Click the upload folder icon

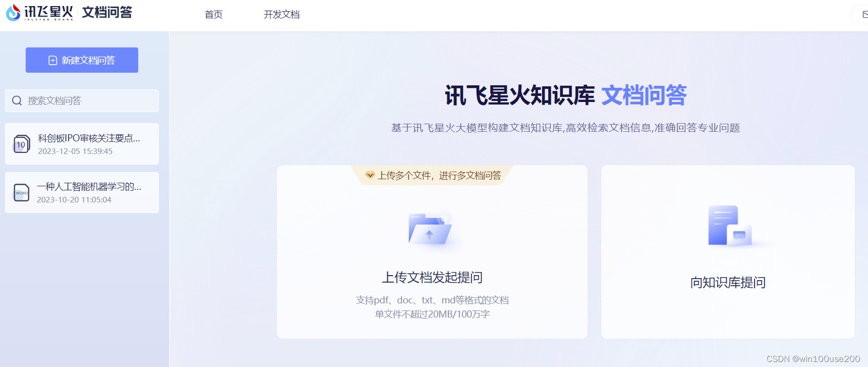click(x=430, y=229)
